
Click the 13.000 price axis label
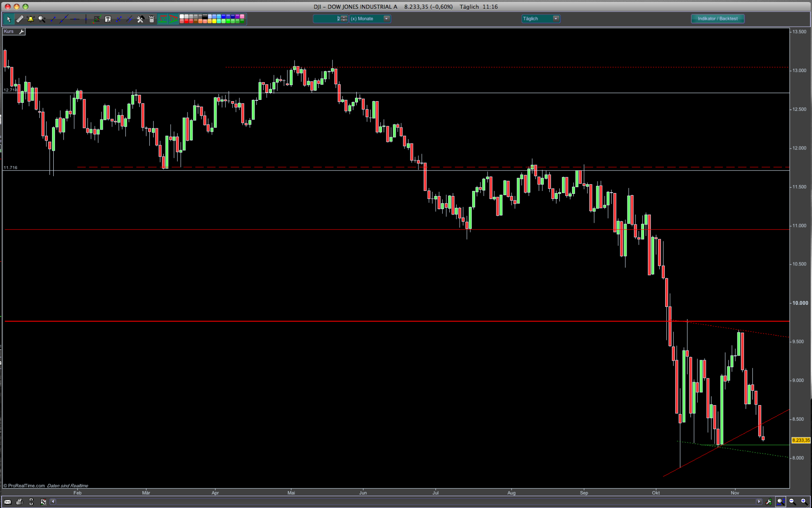tap(799, 71)
